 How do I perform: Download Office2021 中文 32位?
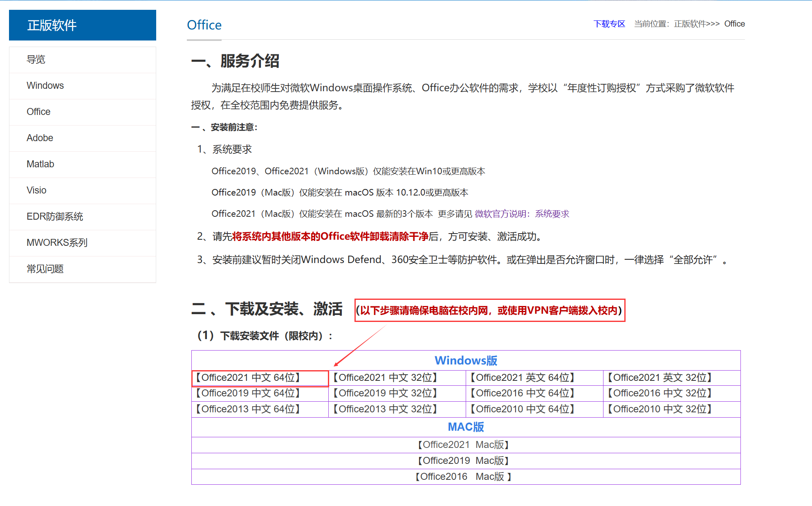coord(385,378)
